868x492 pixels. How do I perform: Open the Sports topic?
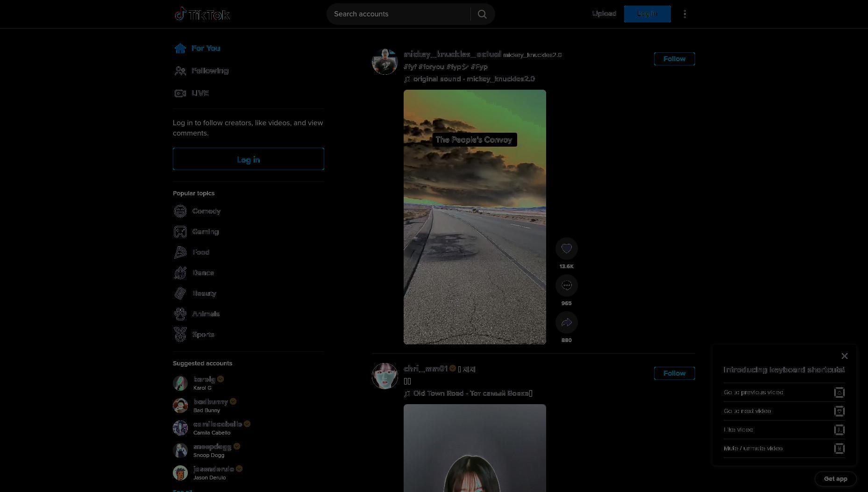click(x=194, y=335)
